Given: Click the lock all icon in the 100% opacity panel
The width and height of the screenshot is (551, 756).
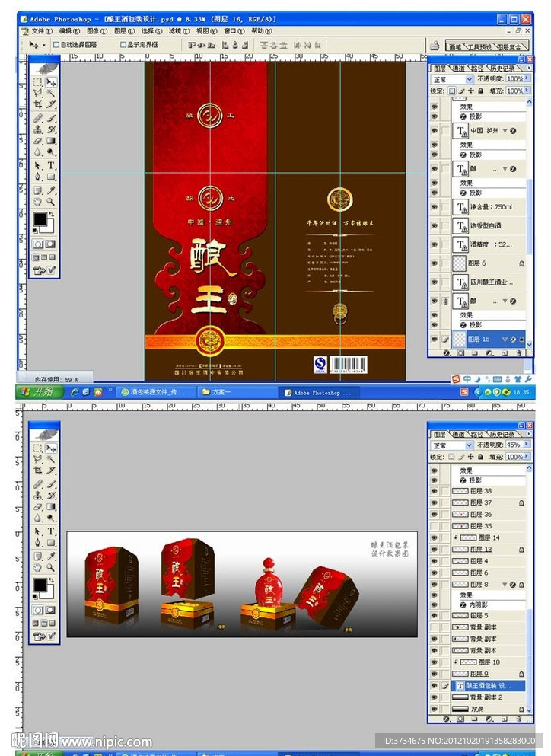Looking at the screenshot, I should (x=481, y=91).
